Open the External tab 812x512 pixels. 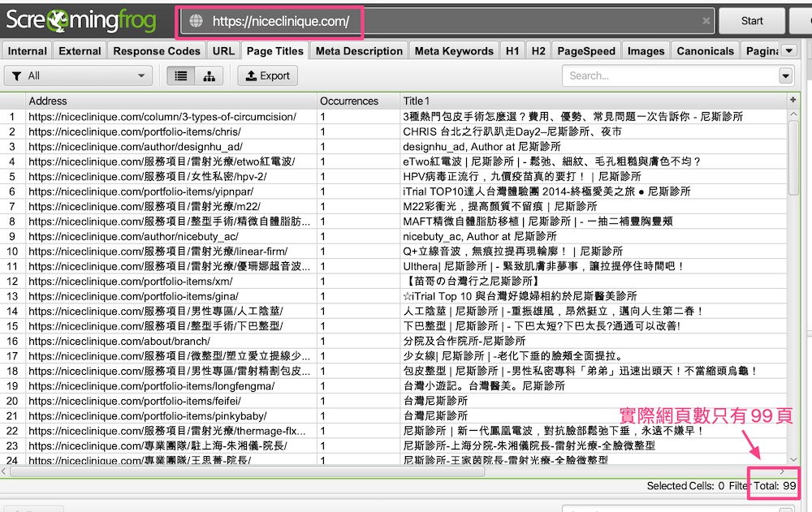(x=80, y=51)
